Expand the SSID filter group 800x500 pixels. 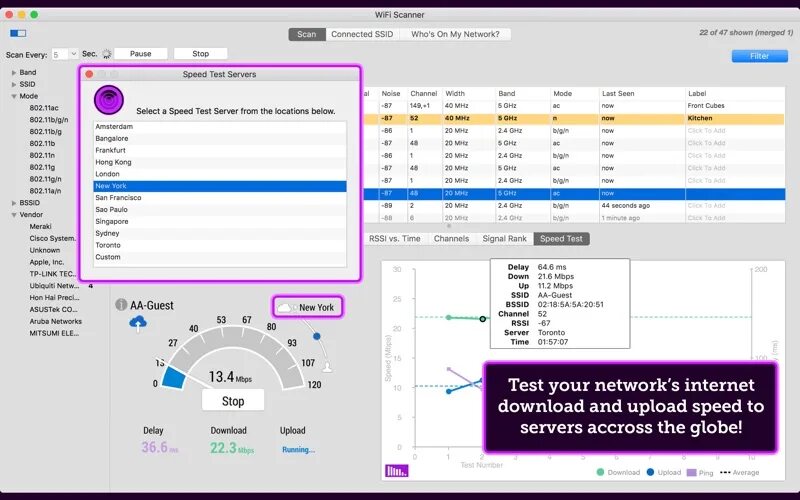coord(14,84)
